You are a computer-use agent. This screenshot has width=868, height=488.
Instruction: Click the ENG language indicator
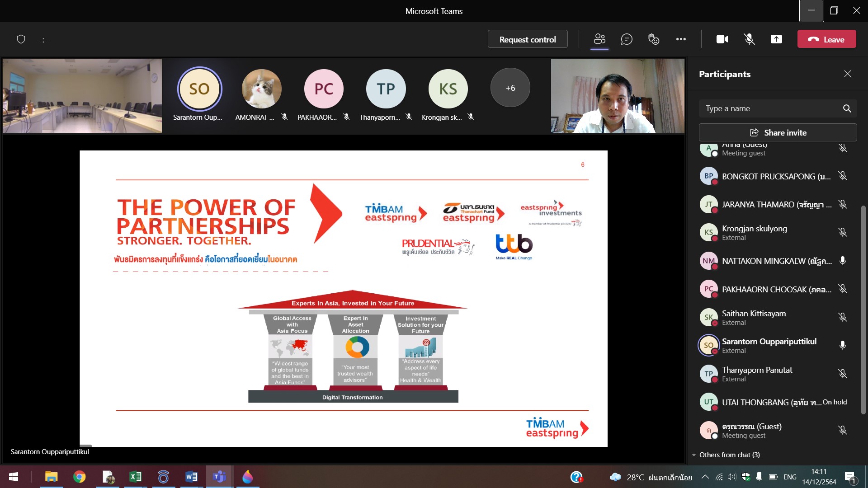tap(790, 477)
